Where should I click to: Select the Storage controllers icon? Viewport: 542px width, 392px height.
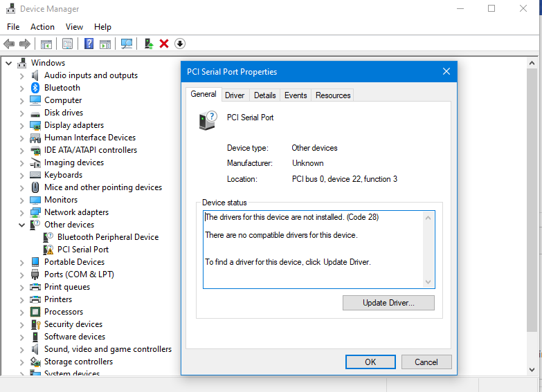[x=35, y=362]
